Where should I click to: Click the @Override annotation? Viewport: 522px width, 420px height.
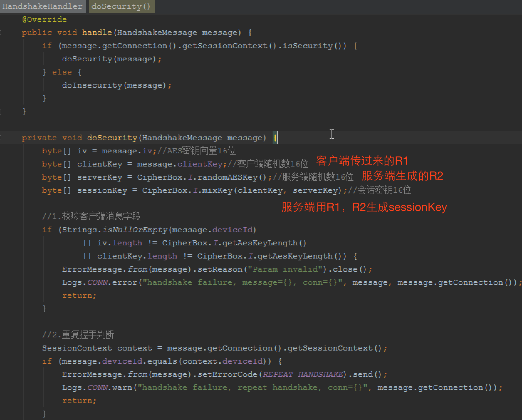click(44, 19)
